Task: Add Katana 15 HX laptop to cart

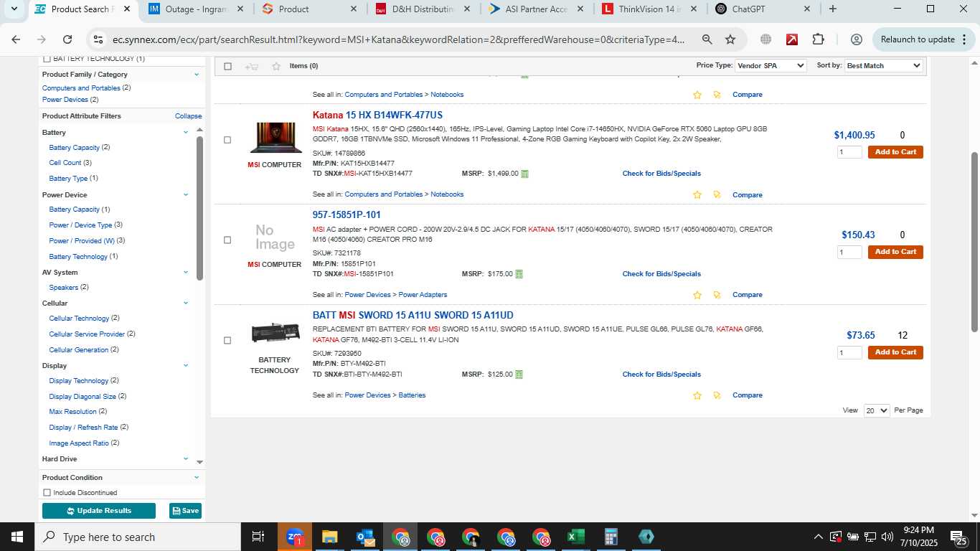Action: pyautogui.click(x=895, y=152)
